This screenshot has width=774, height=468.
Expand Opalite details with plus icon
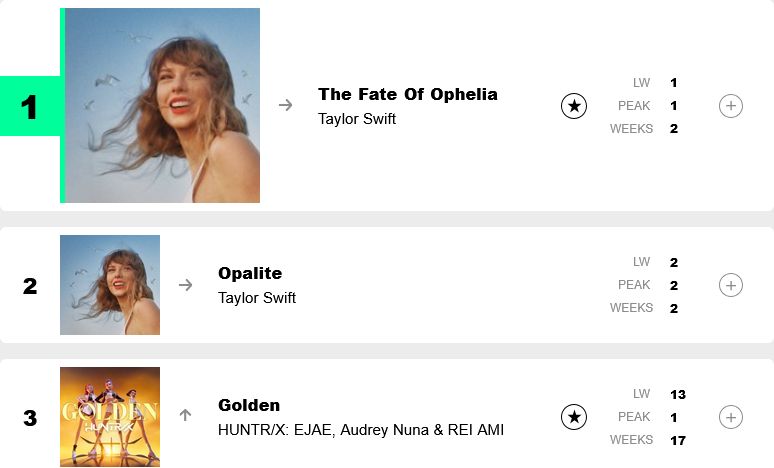click(731, 285)
